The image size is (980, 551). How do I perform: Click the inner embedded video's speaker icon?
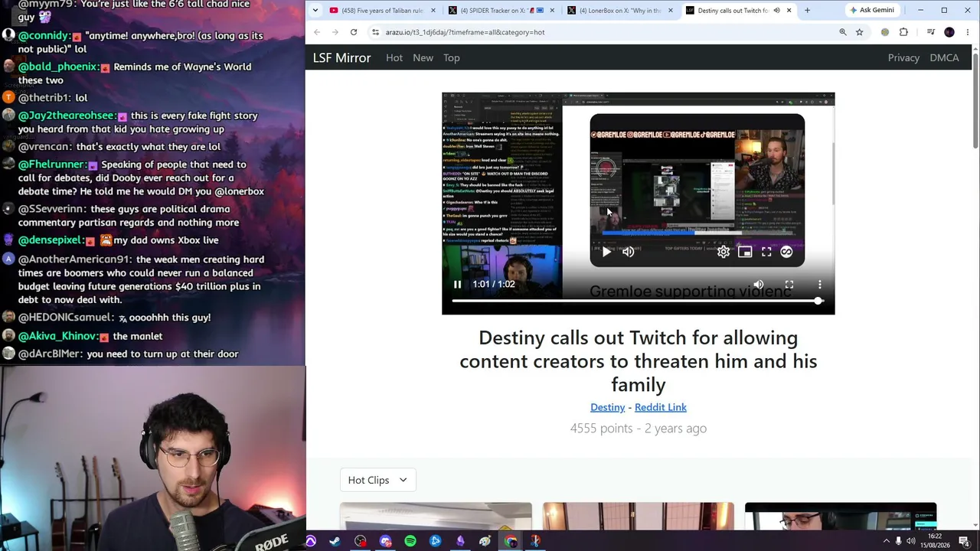coord(629,252)
